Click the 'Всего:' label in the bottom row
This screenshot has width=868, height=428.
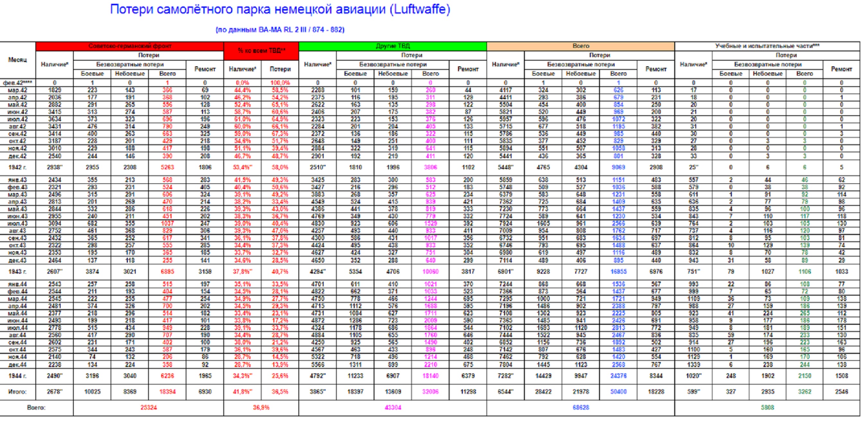point(36,407)
